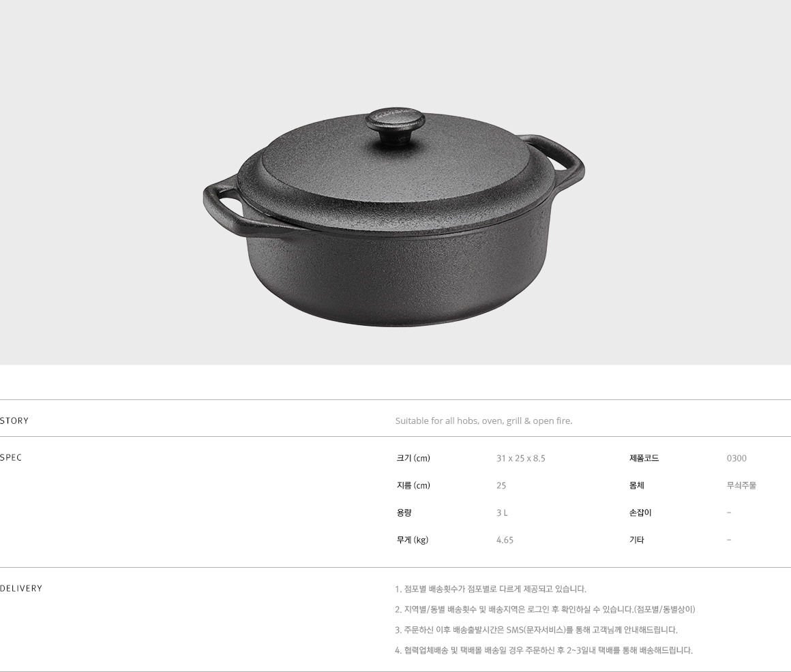Click the cast iron pot product image
Image resolution: width=791 pixels, height=672 pixels.
pyautogui.click(x=394, y=217)
